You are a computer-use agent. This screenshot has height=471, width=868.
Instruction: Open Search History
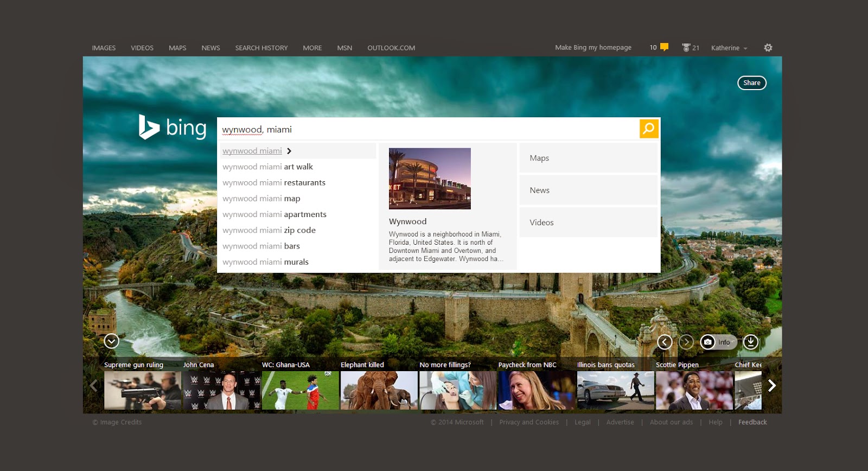pyautogui.click(x=261, y=48)
